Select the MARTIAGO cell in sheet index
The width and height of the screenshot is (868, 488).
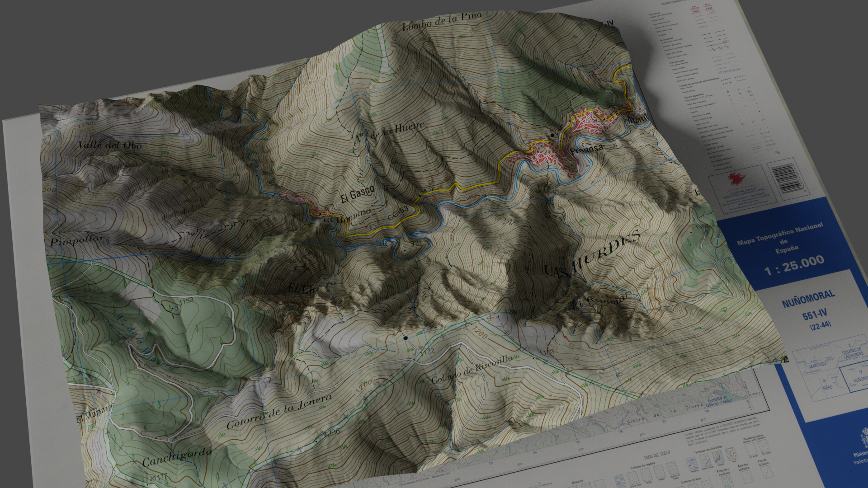coord(817,364)
